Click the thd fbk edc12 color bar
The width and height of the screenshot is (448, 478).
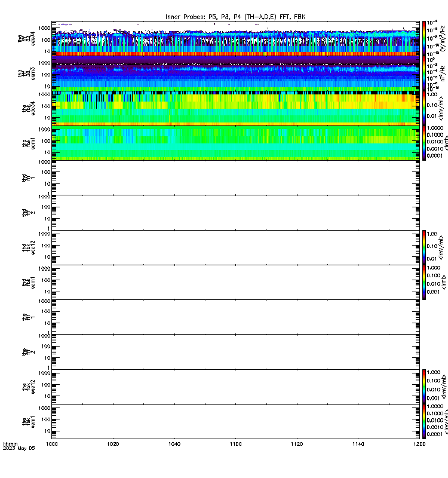pos(424,247)
